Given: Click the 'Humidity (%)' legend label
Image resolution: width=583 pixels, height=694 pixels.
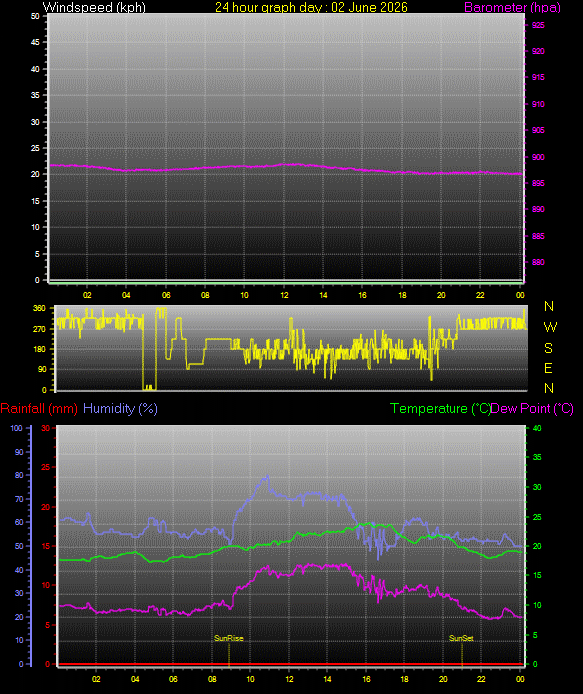Looking at the screenshot, I should pyautogui.click(x=120, y=408).
